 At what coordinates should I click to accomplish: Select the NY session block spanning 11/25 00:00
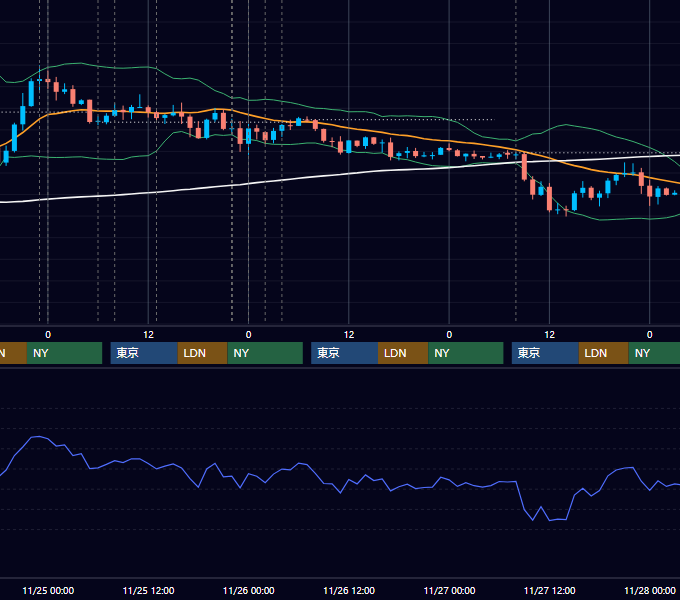pyautogui.click(x=64, y=353)
